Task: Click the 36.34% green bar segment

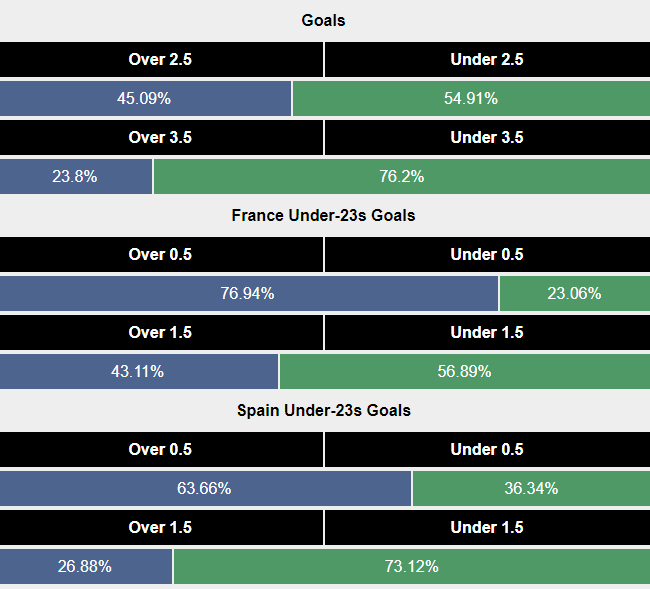Action: (531, 488)
